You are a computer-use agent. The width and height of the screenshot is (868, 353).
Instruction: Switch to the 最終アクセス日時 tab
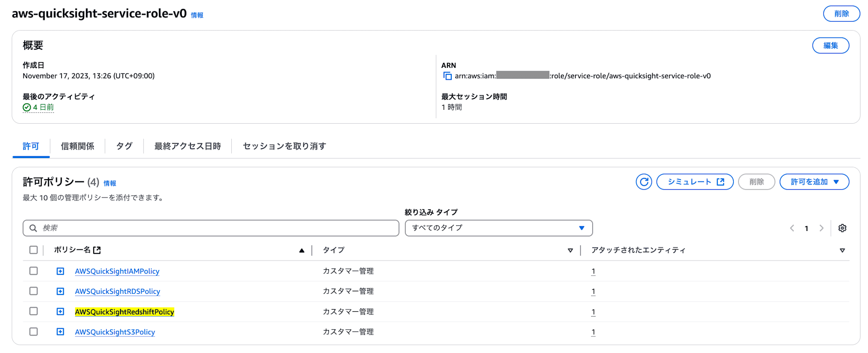point(187,146)
